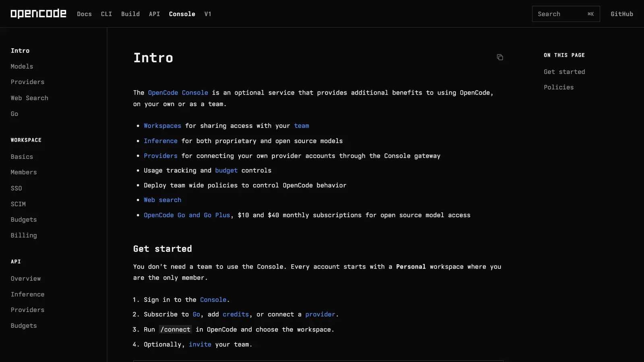The image size is (644, 362).
Task: Follow the Console link in step 1
Action: pyautogui.click(x=213, y=300)
